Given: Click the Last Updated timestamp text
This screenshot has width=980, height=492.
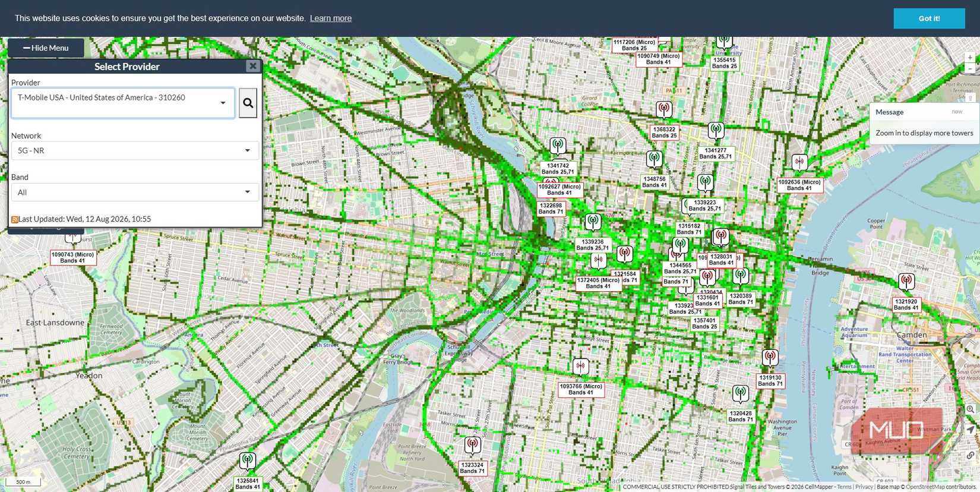Looking at the screenshot, I should [x=84, y=219].
